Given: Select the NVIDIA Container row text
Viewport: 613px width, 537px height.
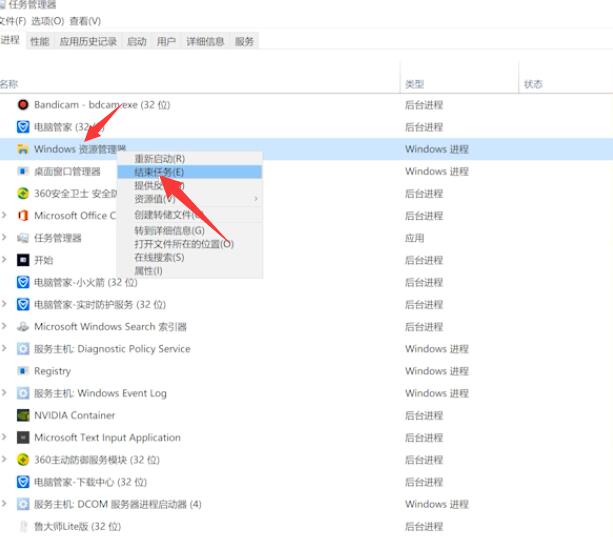Looking at the screenshot, I should pos(74,415).
